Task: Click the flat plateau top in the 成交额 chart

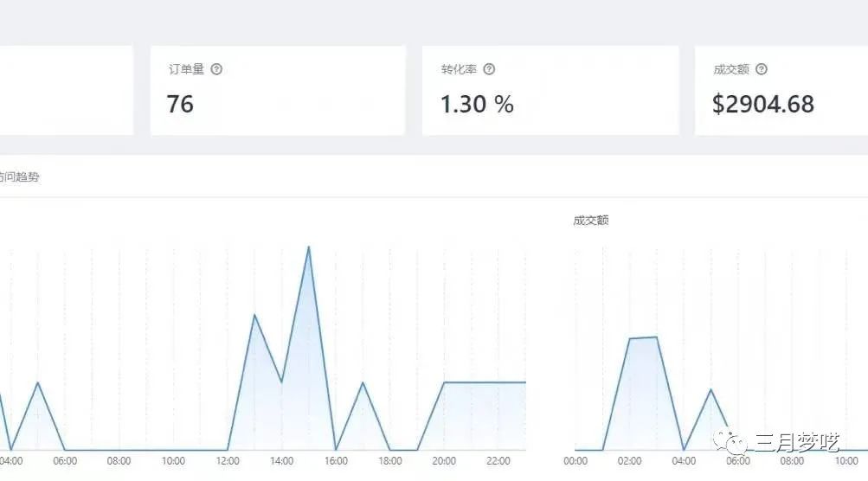Action: [x=643, y=337]
